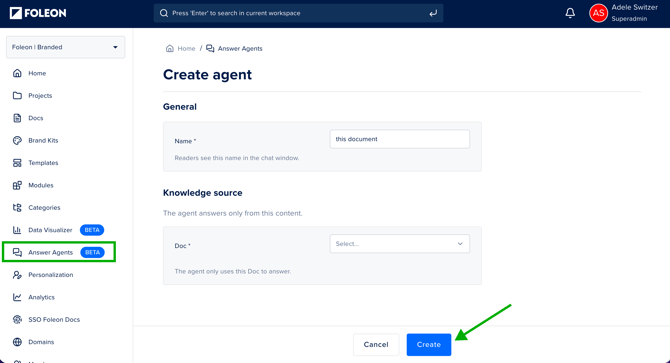The image size is (670, 363).
Task: Open Projects from the sidebar
Action: pyautogui.click(x=40, y=96)
